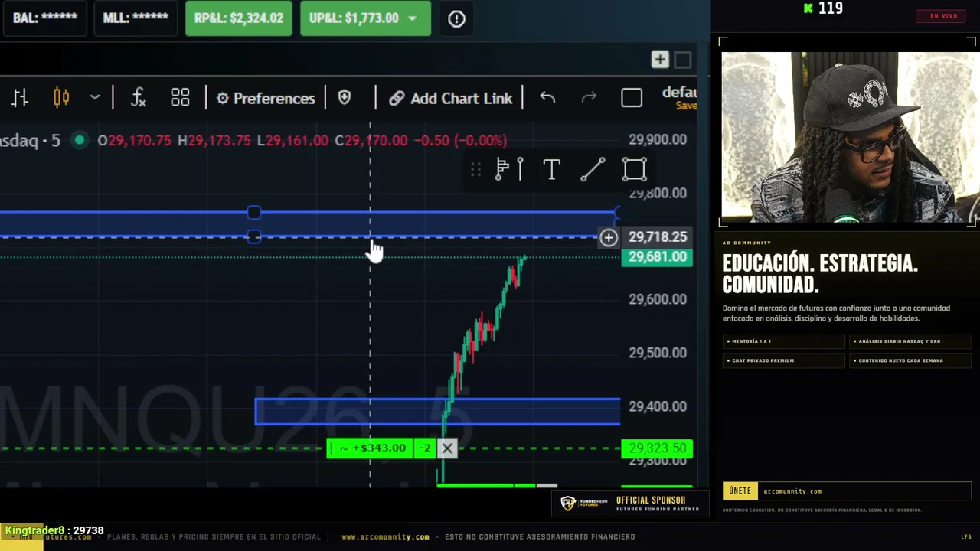980x551 pixels.
Task: Click the ÚNETE label
Action: [x=740, y=491]
